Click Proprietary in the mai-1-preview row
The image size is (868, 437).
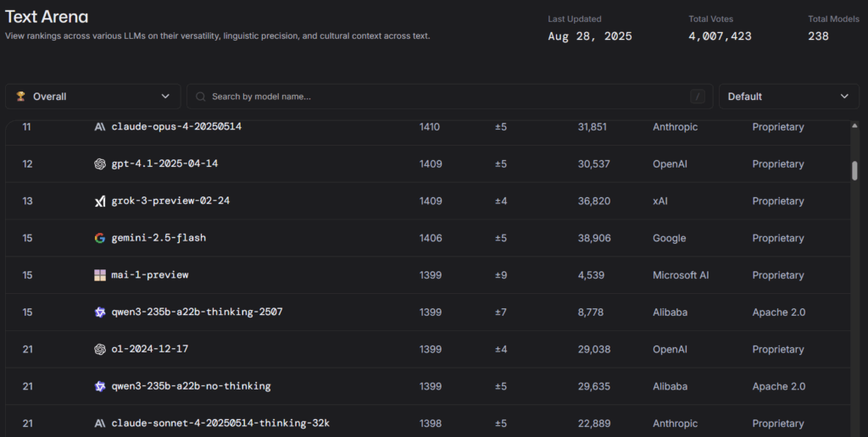click(778, 275)
